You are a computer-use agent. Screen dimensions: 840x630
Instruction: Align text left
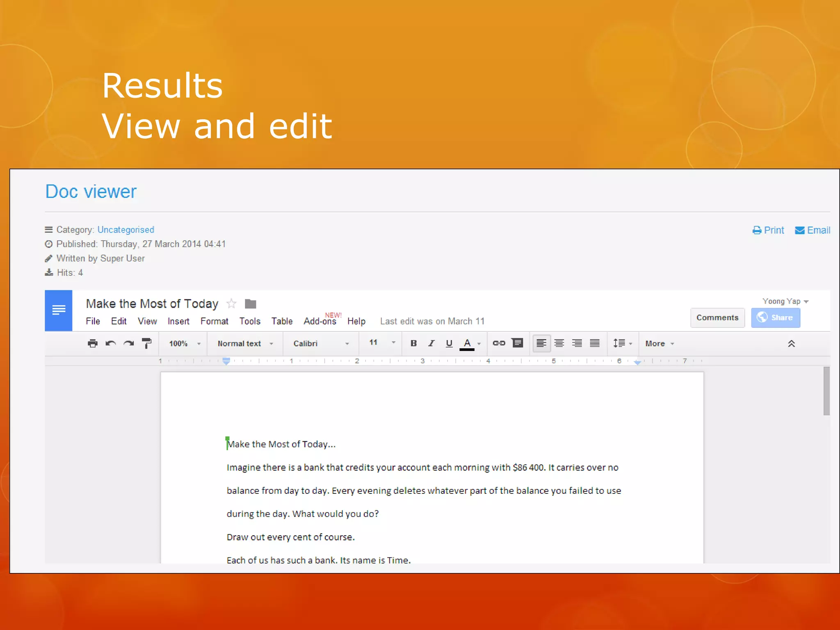541,343
